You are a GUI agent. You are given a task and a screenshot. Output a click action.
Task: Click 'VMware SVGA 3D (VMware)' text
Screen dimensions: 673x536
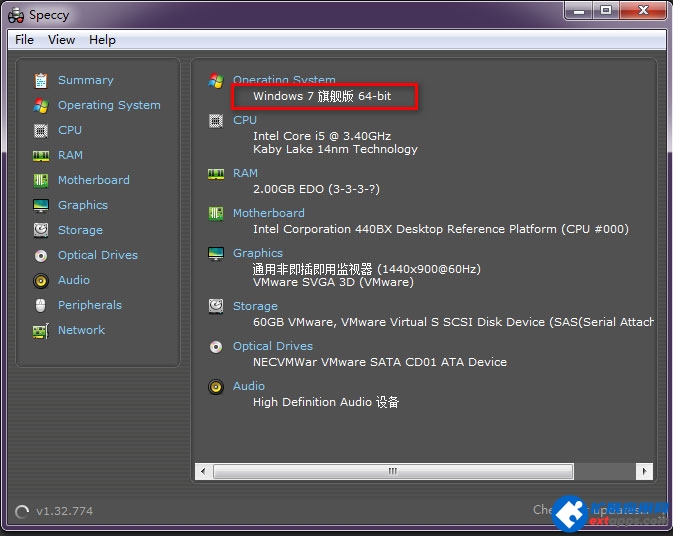coord(333,282)
